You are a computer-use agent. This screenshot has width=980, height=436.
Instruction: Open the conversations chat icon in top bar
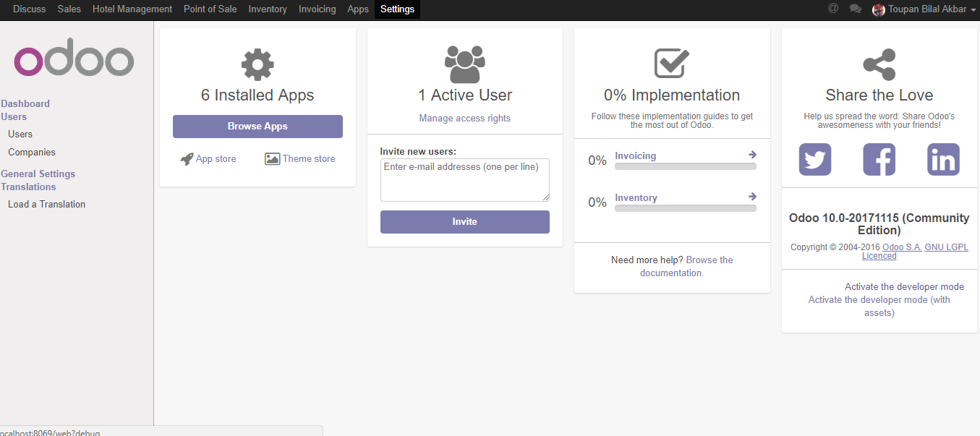(855, 9)
